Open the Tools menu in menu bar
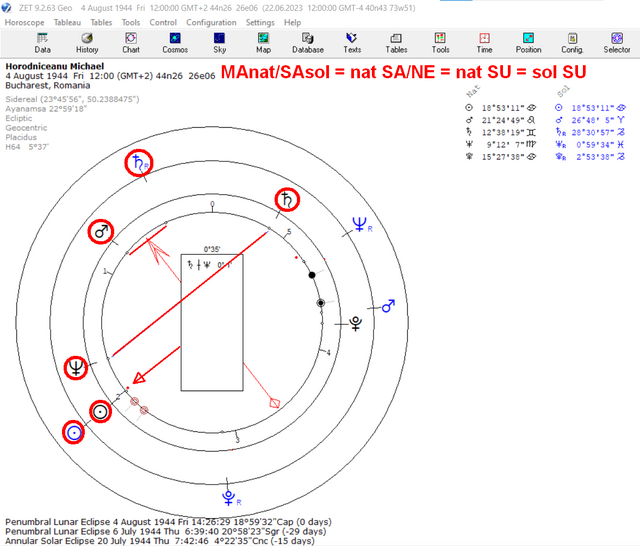This screenshot has width=640, height=546. [131, 22]
